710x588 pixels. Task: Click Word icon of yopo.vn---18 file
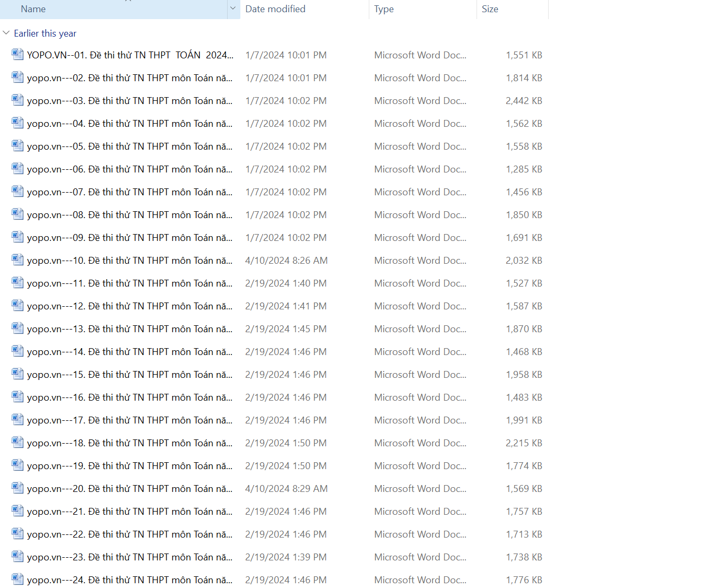(18, 442)
